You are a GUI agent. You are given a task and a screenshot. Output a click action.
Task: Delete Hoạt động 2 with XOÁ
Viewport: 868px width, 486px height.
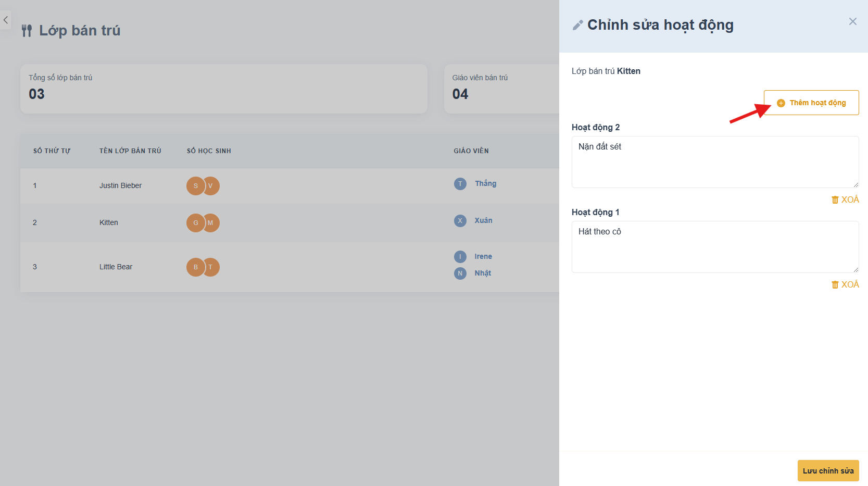(x=845, y=200)
